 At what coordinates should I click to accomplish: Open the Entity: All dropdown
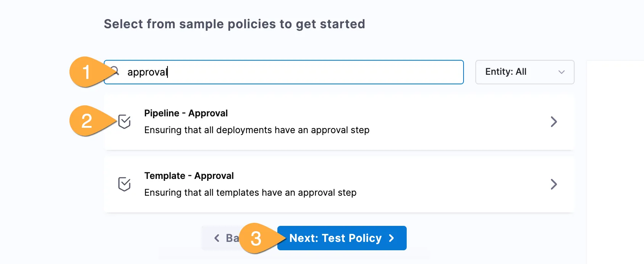click(x=525, y=72)
